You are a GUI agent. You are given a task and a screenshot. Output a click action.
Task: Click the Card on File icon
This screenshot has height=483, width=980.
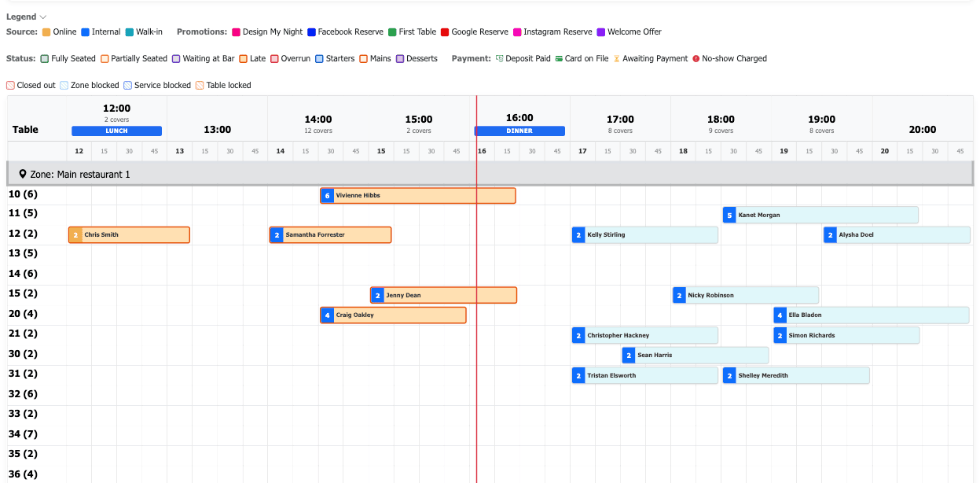[x=558, y=59]
